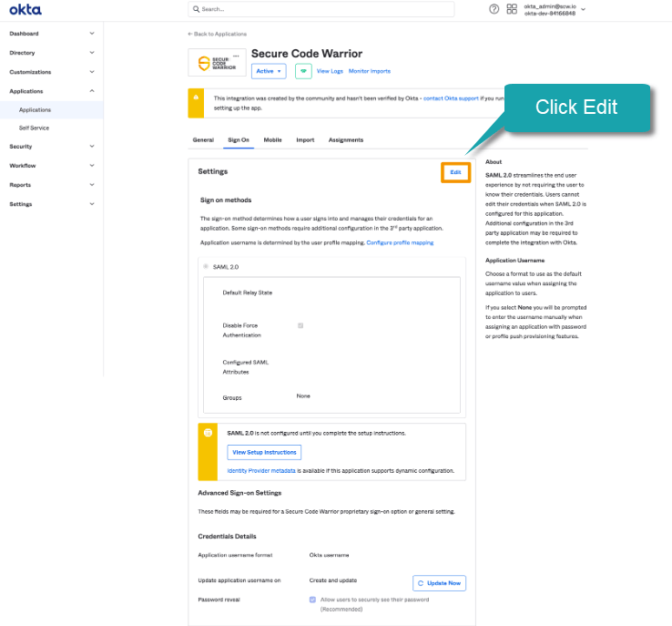Click the Groups value None
This screenshot has height=626, width=672.
pos(303,396)
